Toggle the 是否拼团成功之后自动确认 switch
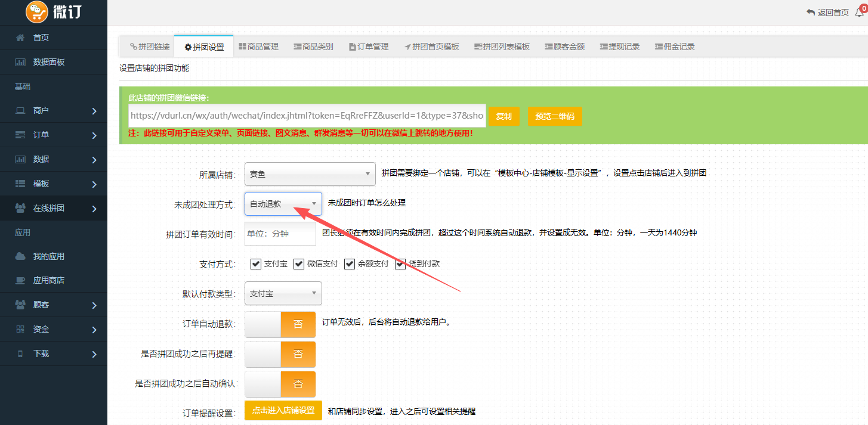Viewport: 868px width, 425px height. coord(280,384)
